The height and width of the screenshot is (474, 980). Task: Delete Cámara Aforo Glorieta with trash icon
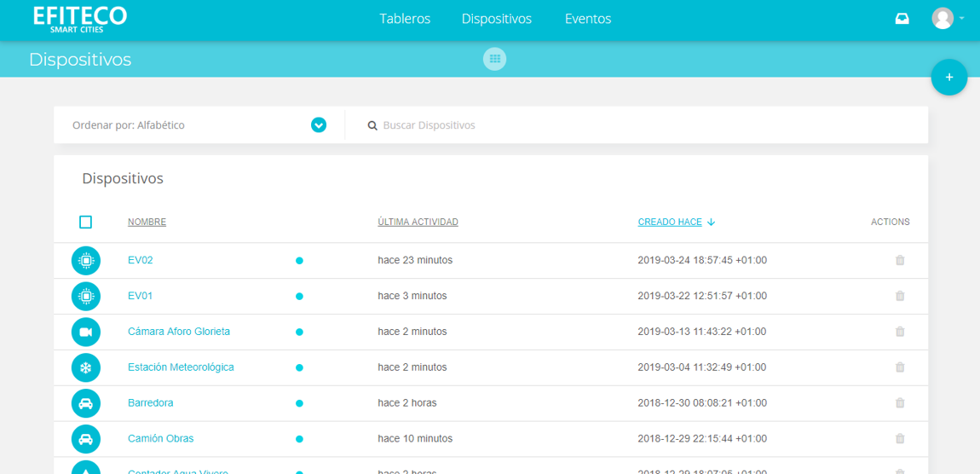(900, 332)
